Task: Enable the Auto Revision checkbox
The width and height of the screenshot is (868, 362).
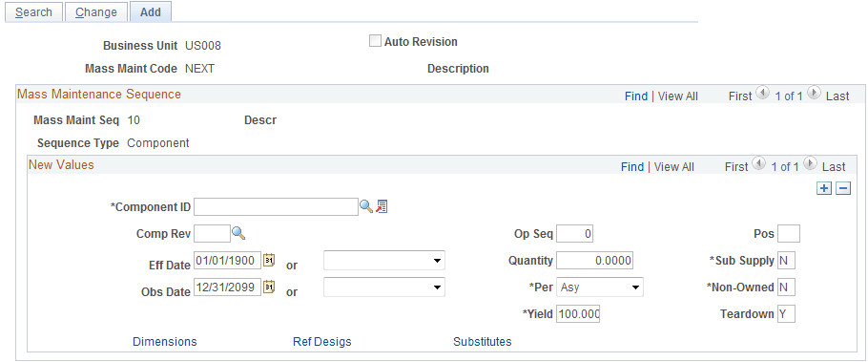Action: click(375, 41)
